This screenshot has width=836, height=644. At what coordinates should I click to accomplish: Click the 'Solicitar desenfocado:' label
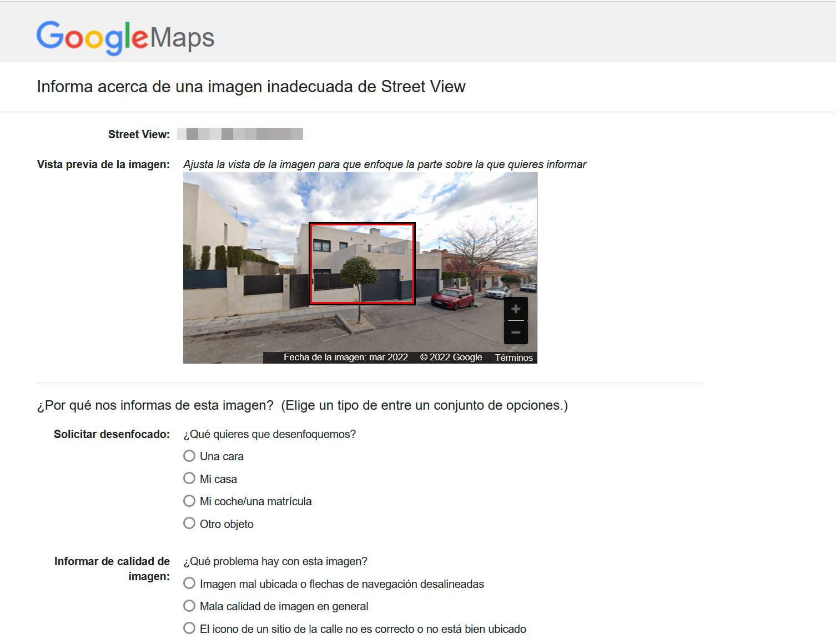[112, 434]
